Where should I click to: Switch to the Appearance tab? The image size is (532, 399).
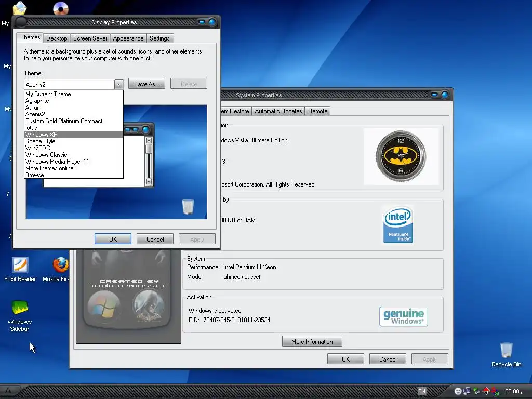(x=128, y=38)
